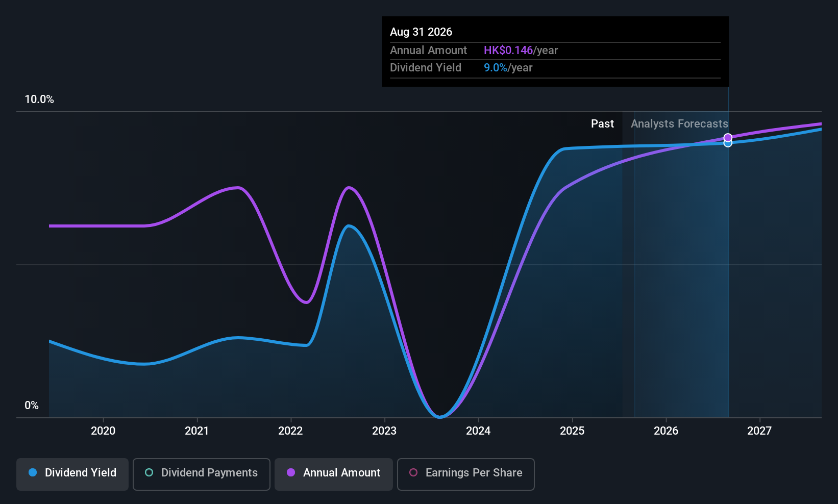
Task: Click the purple Annual Amount data point
Action: (728, 138)
